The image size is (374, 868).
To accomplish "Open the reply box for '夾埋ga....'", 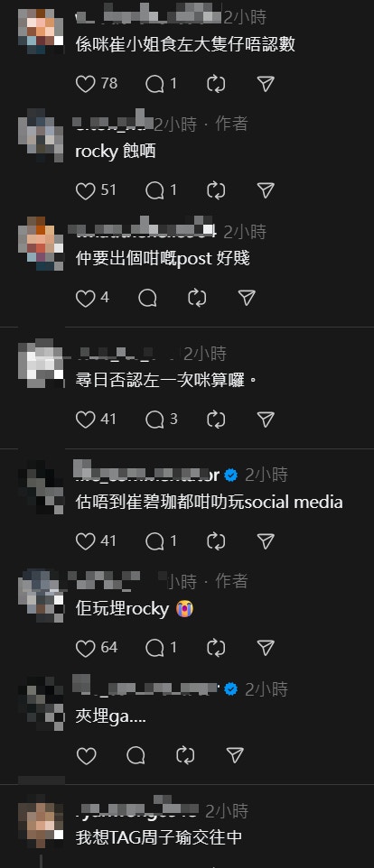I will pos(136,755).
